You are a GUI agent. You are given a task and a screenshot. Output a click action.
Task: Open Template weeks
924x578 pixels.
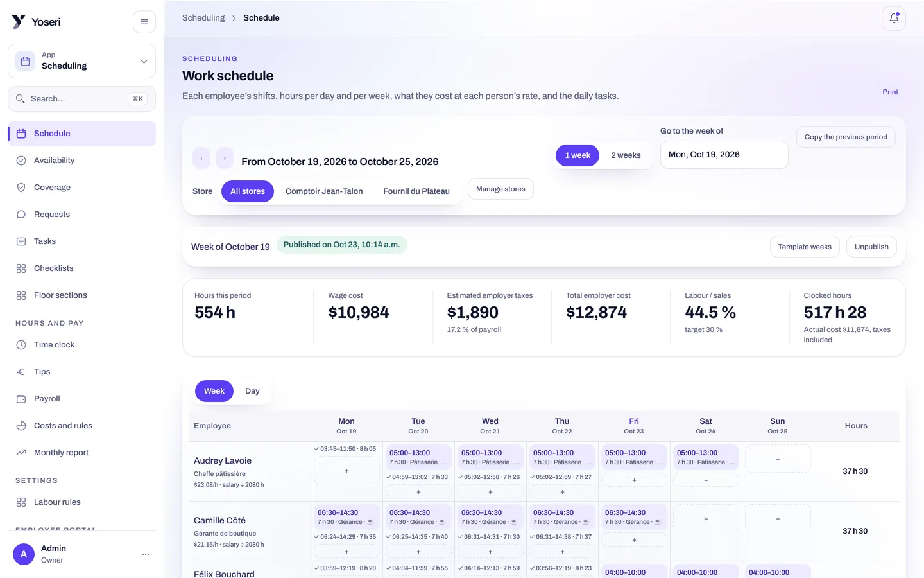point(805,247)
